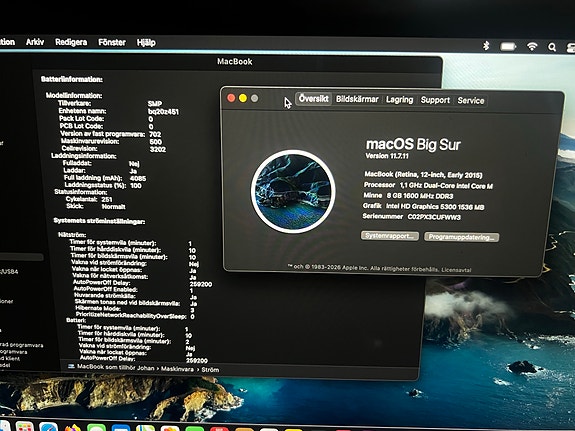575x431 pixels.
Task: Switch to the Översikt tab
Action: coord(314,99)
